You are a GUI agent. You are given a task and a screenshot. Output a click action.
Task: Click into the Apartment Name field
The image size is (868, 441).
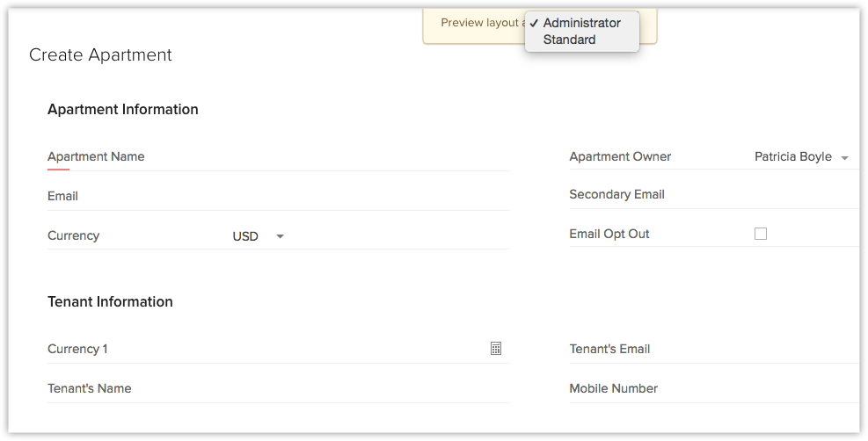(x=352, y=156)
